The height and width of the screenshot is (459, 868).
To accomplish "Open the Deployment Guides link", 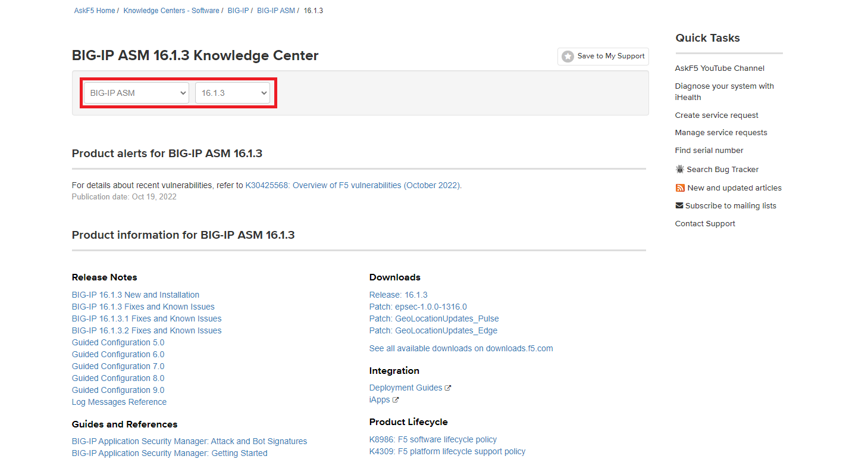I will point(406,388).
